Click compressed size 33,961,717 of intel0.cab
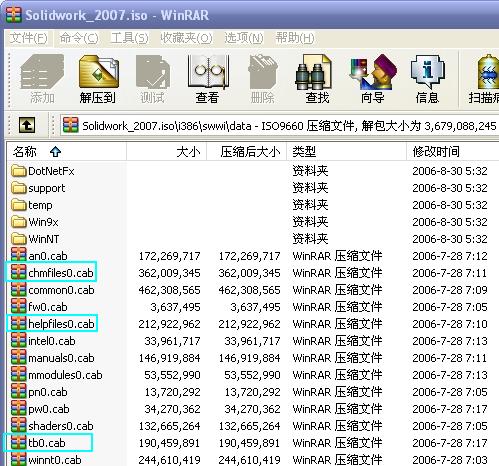Viewport: 499px width, 466px height. (252, 341)
